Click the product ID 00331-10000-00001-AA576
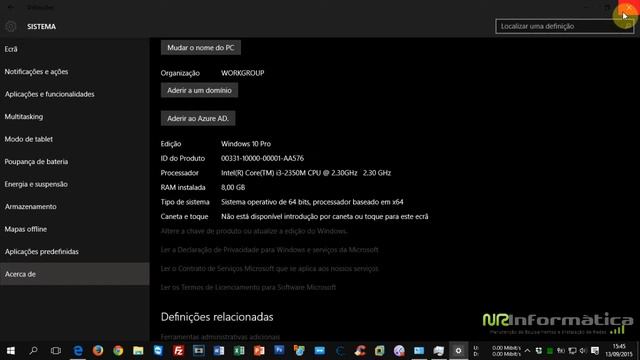This screenshot has width=640, height=360. [262, 158]
